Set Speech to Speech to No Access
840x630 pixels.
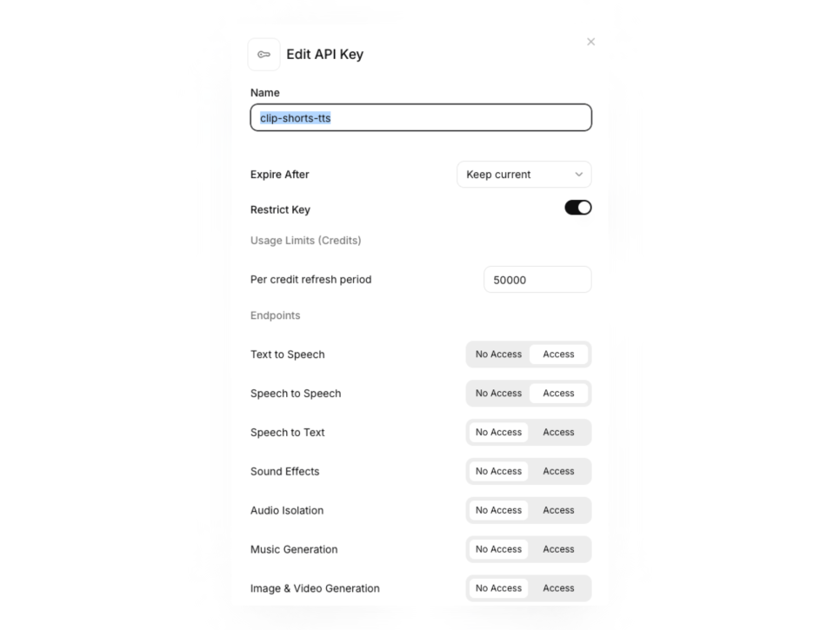click(x=498, y=394)
